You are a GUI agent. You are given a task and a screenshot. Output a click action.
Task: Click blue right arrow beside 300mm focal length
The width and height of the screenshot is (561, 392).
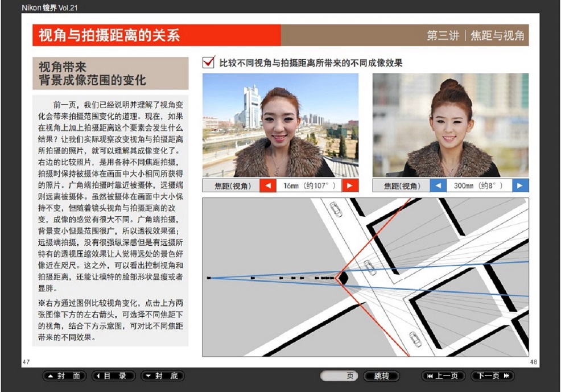pos(520,185)
